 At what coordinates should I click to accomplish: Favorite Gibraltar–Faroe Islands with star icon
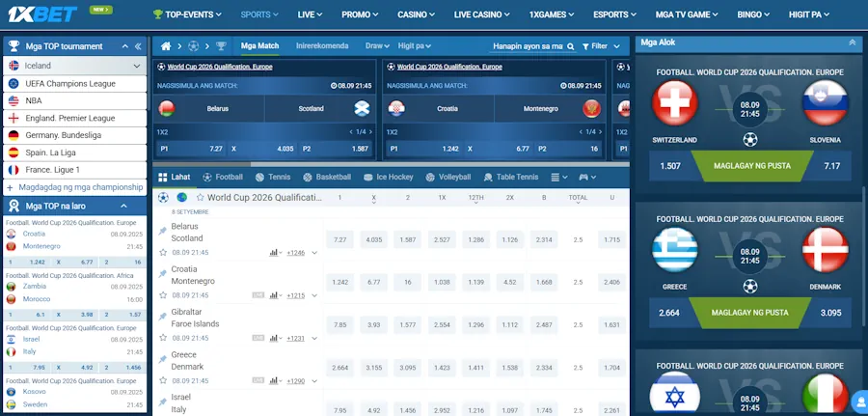pos(163,338)
